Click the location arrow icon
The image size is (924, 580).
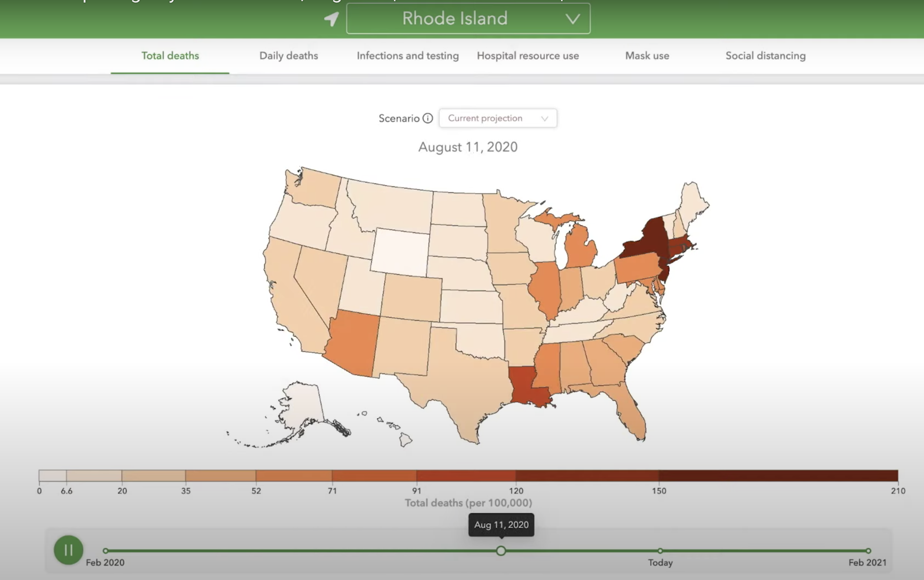point(331,18)
